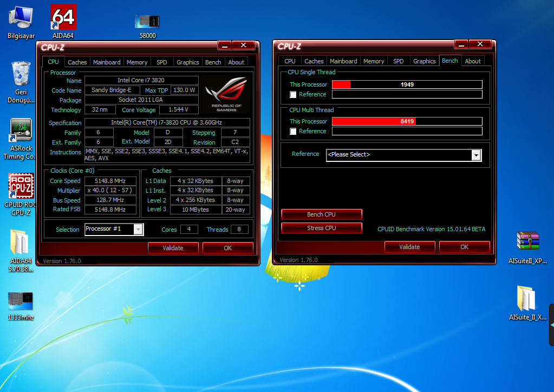Screen dimensions: 554x392
Task: Open About tab in right window
Action: 473,61
